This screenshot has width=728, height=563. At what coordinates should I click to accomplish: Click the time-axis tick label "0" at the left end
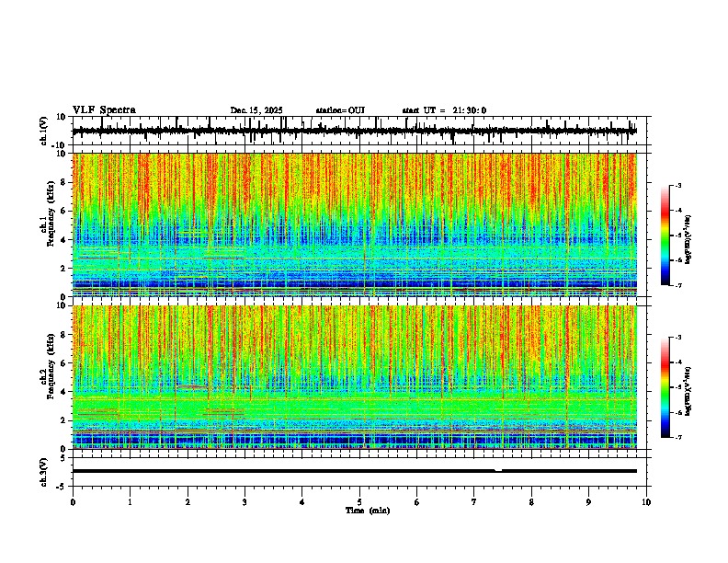coord(73,502)
